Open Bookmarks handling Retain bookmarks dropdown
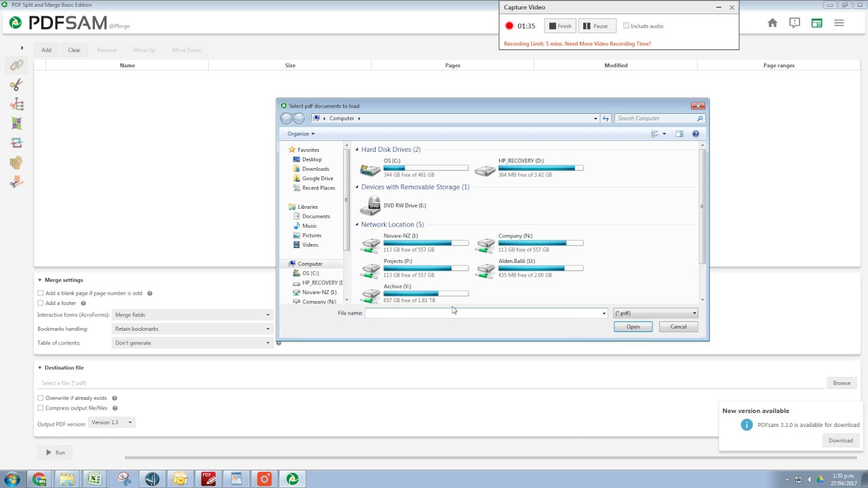This screenshot has width=868, height=488. pos(193,329)
